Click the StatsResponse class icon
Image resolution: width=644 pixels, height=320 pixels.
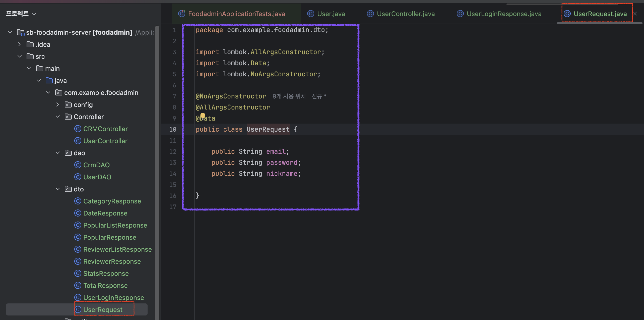[78, 273]
